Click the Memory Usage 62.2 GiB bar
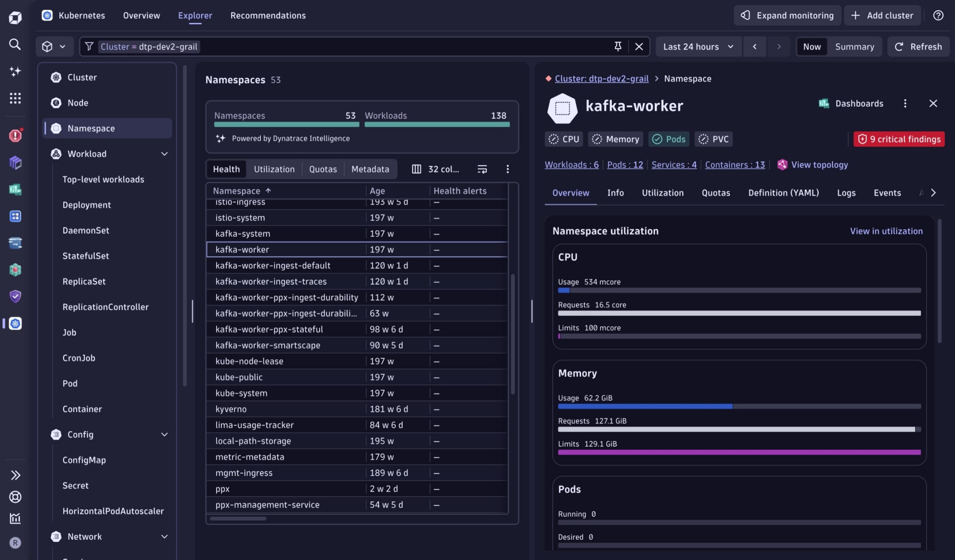Viewport: 955px width, 560px height. pyautogui.click(x=739, y=406)
